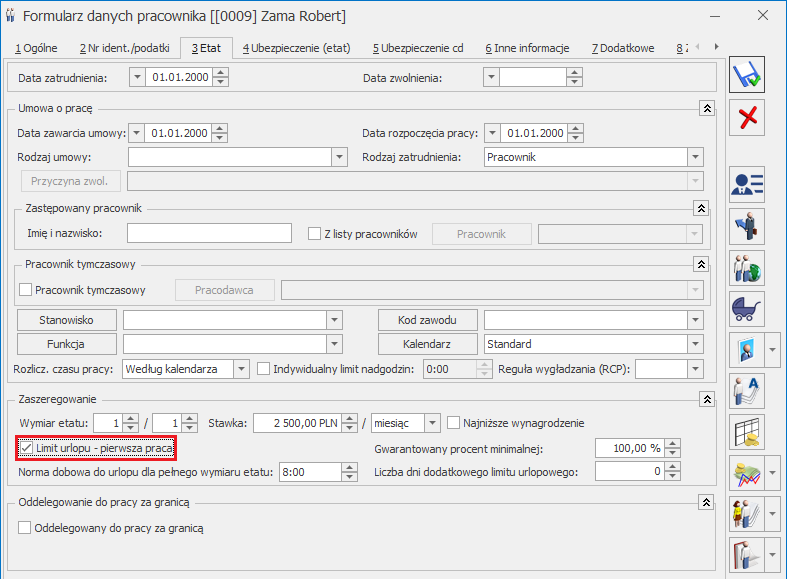
Task: Uncheck 'Limit urlopu - pierwsza praca'
Action: tap(26, 448)
